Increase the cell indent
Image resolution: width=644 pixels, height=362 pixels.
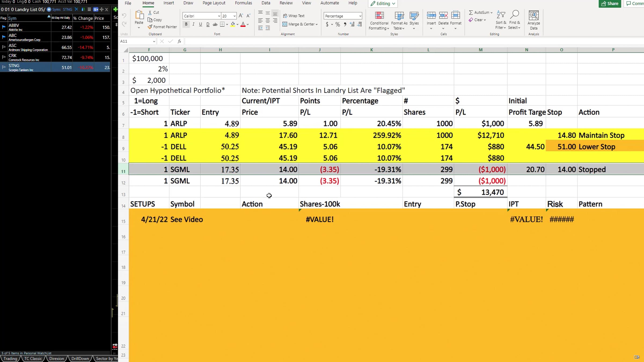tap(268, 28)
